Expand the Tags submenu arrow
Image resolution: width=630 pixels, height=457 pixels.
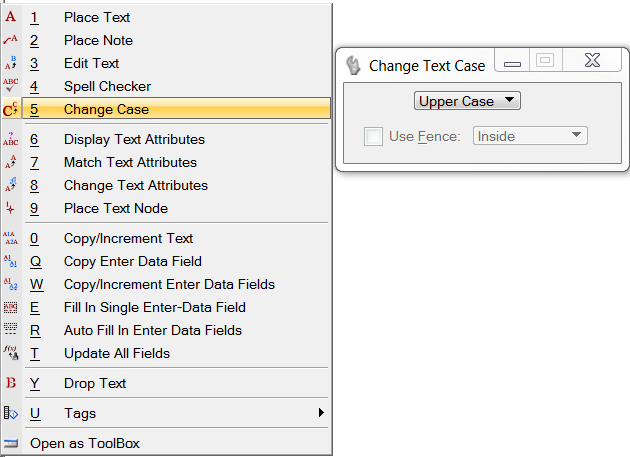(321, 413)
